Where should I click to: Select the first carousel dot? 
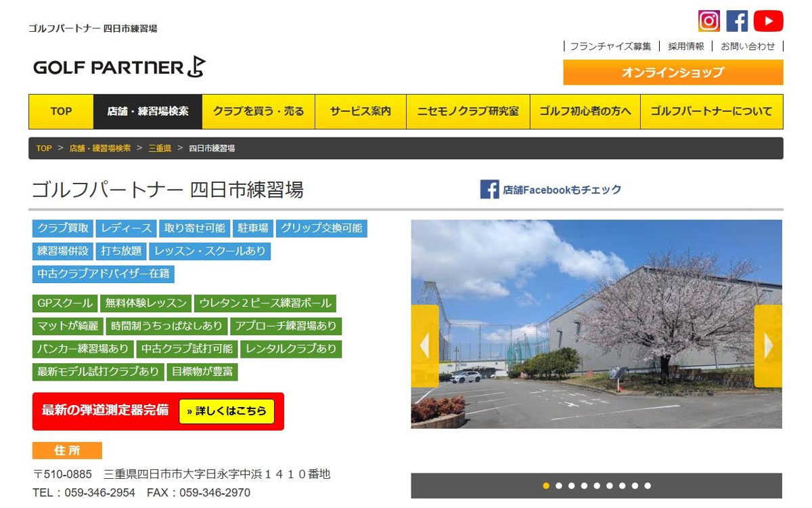coord(546,486)
